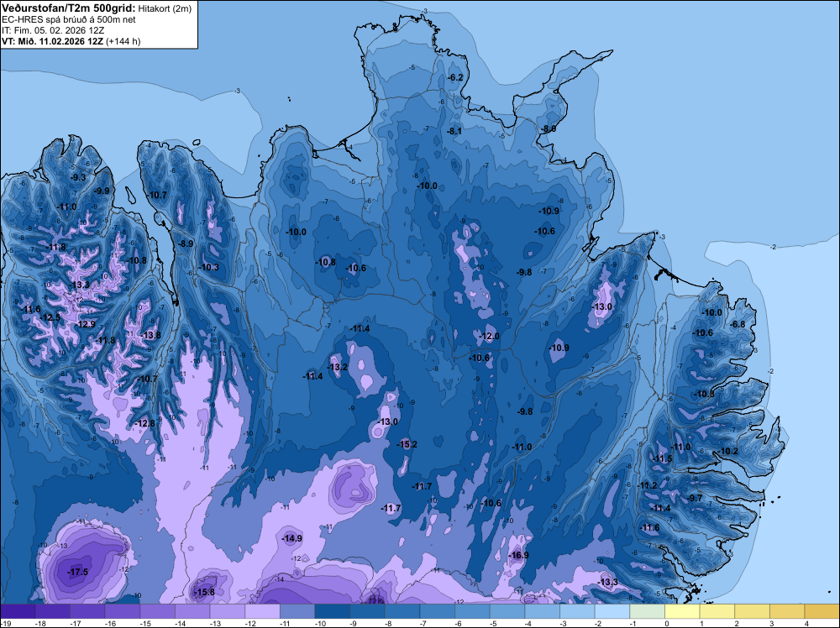The image size is (840, 628).
Task: Click legend swatch labeled -10
Action: (332, 611)
